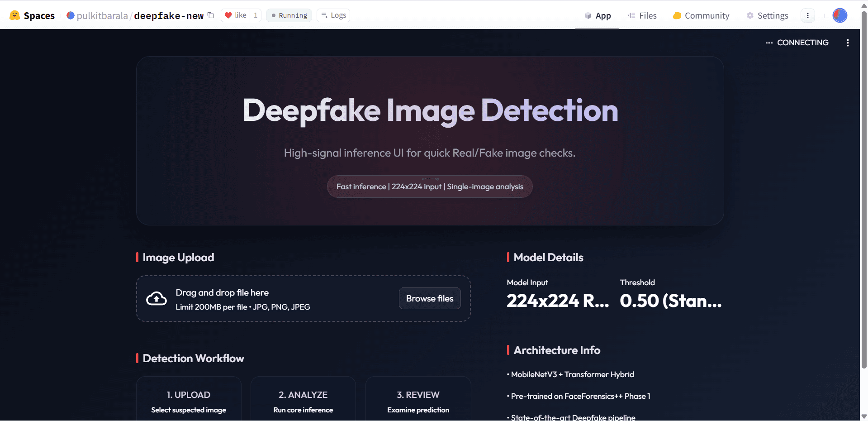Open the Files tab
868x421 pixels.
point(642,15)
